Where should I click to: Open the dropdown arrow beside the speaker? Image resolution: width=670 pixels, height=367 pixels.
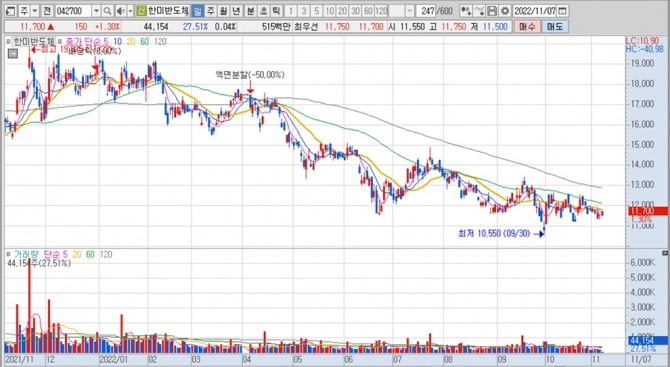click(x=130, y=11)
